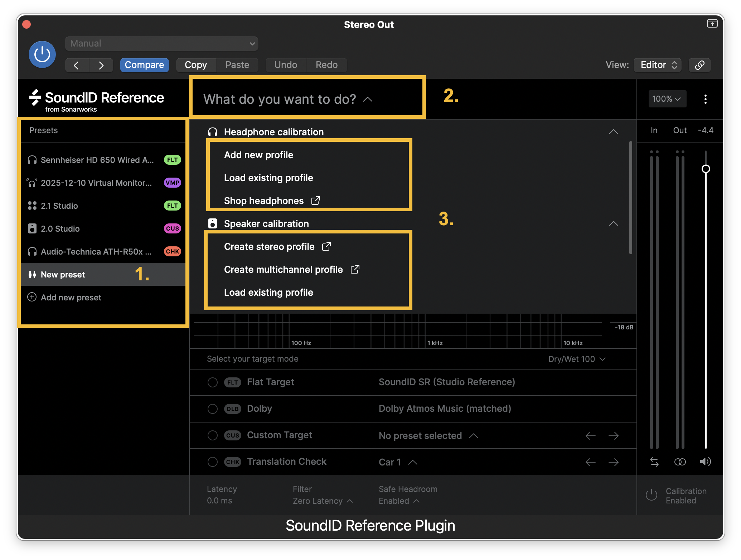Click next arrow in Translation Check row
Screen dimensions: 741x560
(x=614, y=462)
